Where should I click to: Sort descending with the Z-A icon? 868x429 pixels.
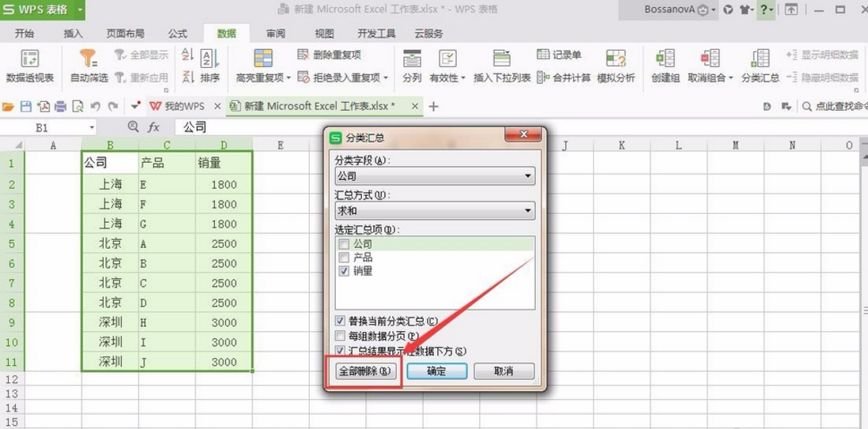pos(187,77)
